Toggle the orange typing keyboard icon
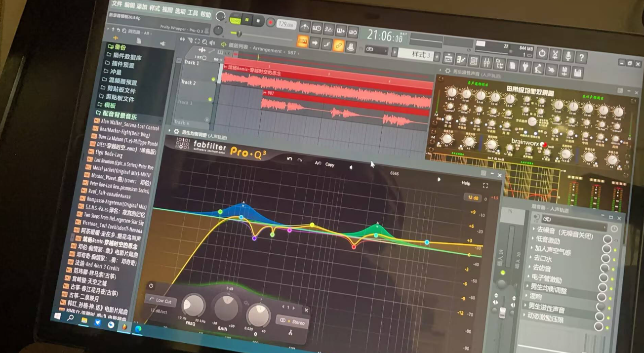This screenshot has width=644, height=353. [303, 40]
